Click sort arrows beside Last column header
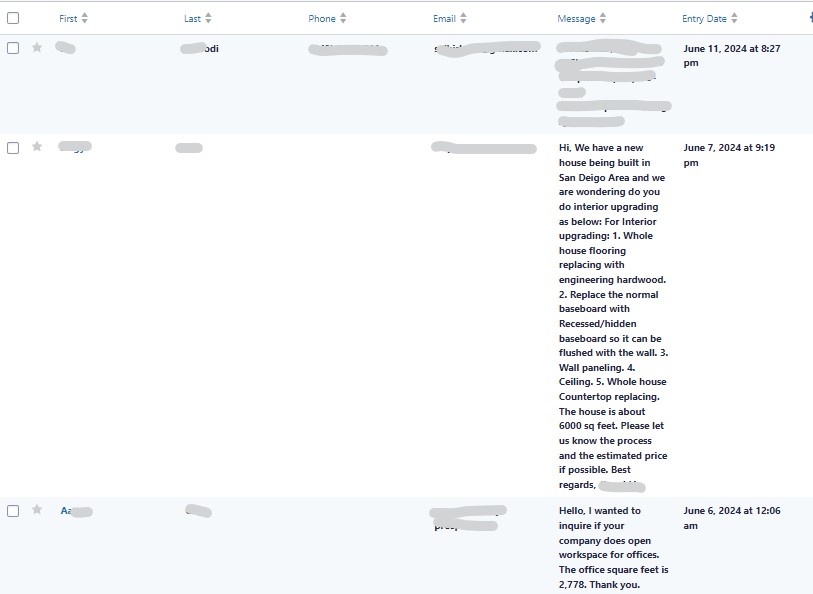This screenshot has height=594, width=813. click(208, 18)
